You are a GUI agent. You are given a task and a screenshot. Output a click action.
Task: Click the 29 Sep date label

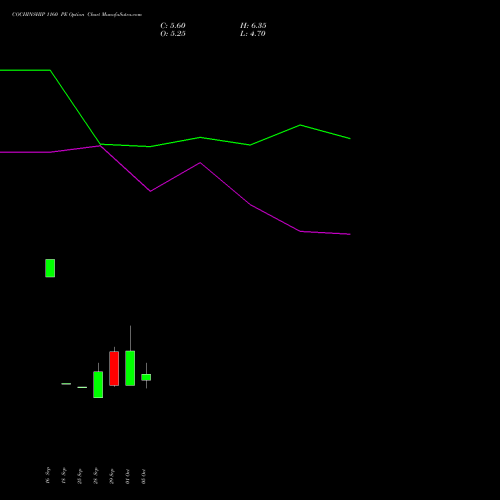(x=112, y=476)
